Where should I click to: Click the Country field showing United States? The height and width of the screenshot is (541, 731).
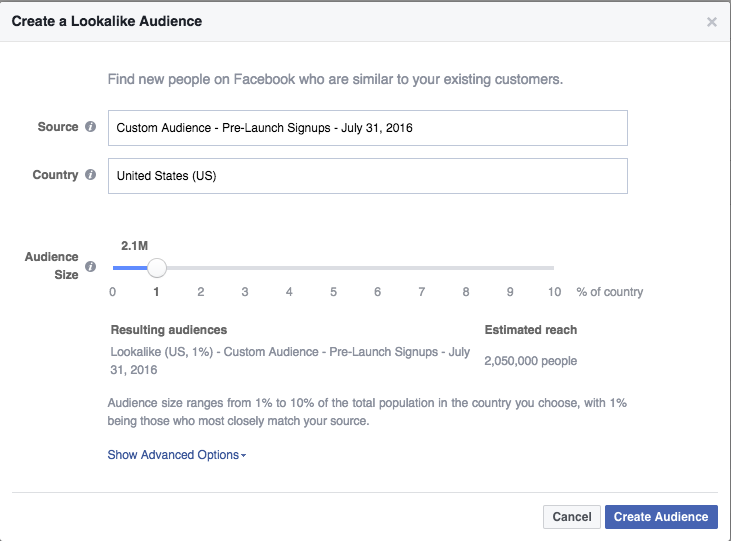click(367, 176)
